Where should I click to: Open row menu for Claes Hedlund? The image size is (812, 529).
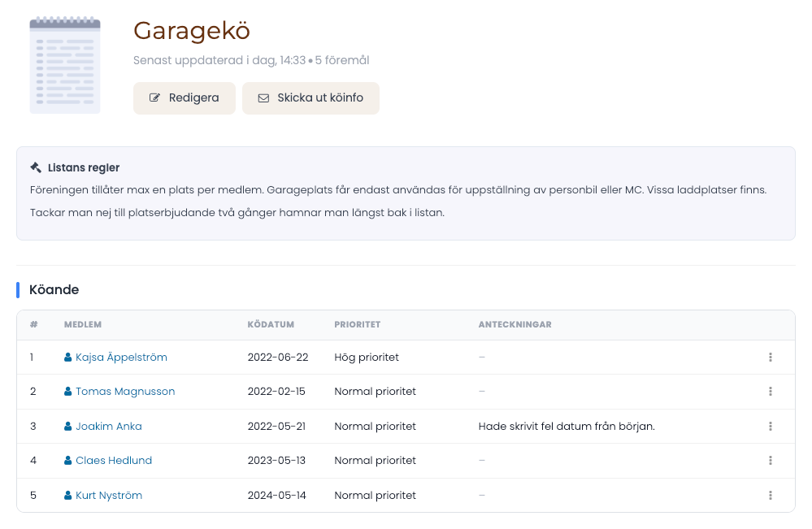tap(770, 460)
